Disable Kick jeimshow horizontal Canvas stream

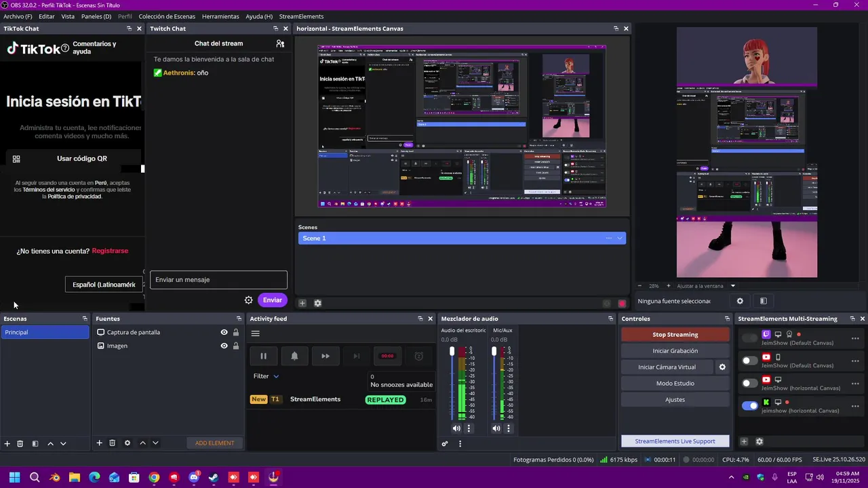749,406
